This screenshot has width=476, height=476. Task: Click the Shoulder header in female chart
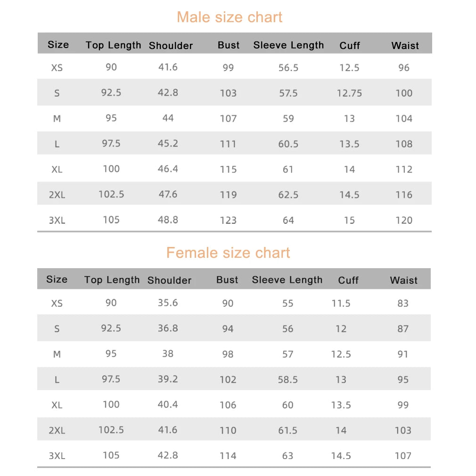tap(169, 280)
